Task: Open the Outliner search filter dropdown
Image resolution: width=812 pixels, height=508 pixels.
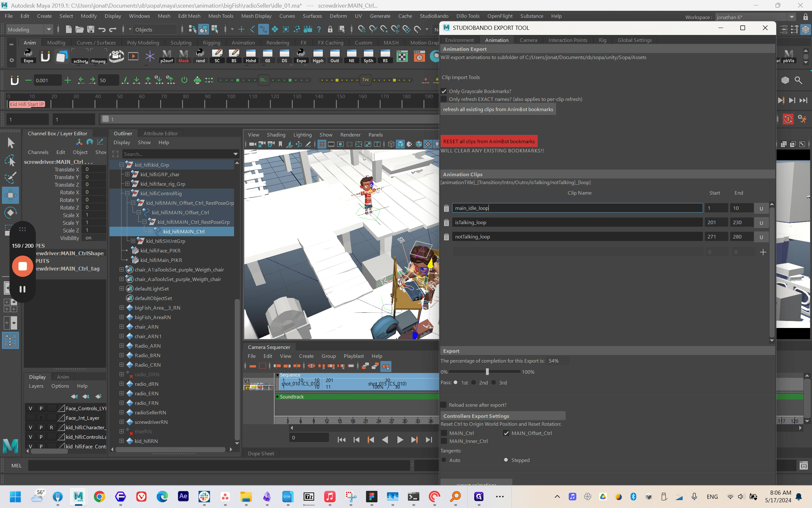Action: point(236,154)
